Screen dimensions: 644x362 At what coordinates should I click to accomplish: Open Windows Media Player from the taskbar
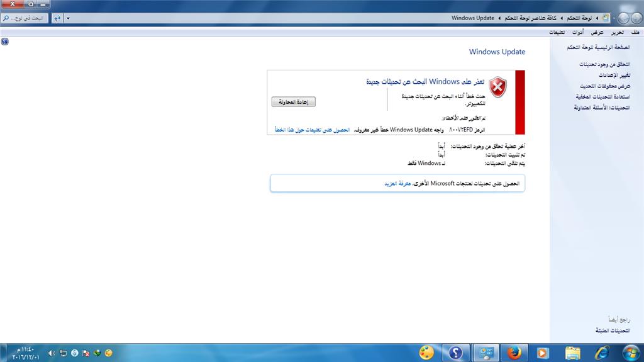tap(543, 353)
